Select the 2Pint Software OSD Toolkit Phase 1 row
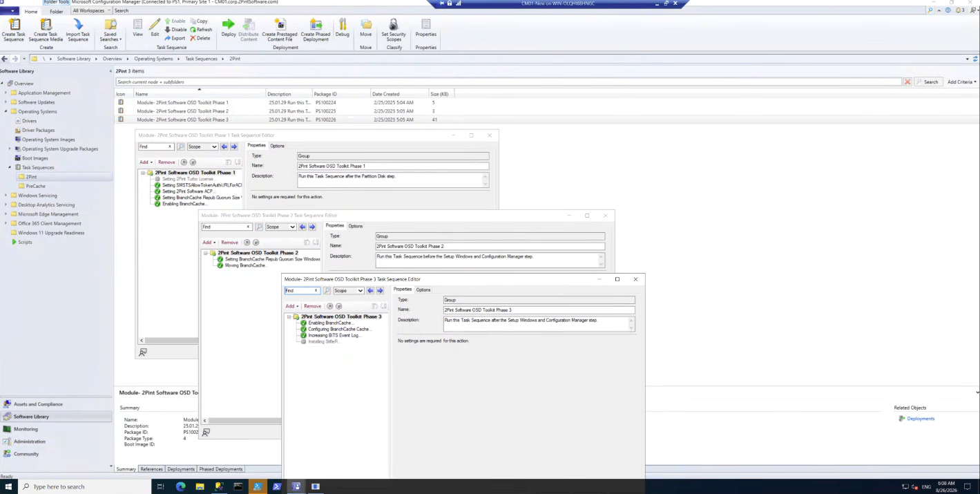980x494 pixels. click(546, 102)
